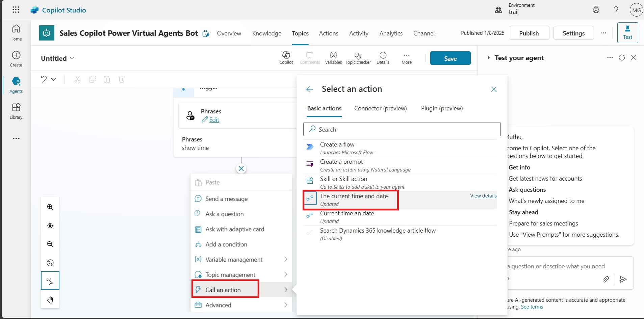Expand the Topic management submenu

click(x=241, y=275)
